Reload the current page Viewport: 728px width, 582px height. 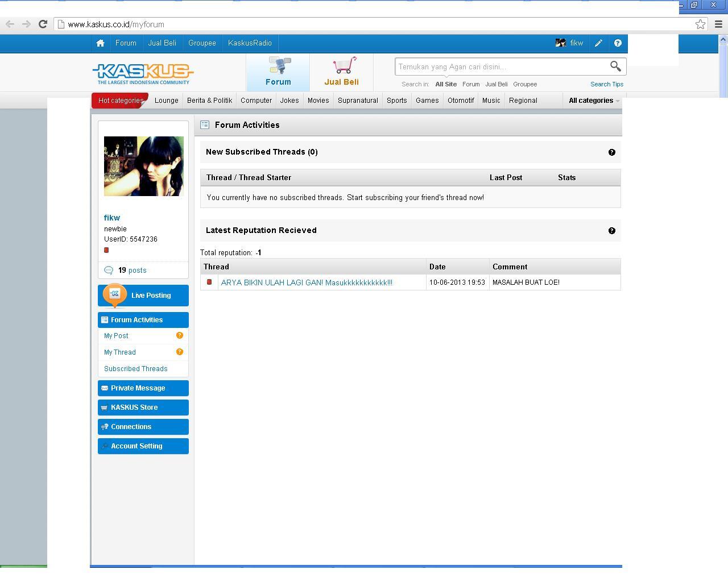tap(43, 24)
